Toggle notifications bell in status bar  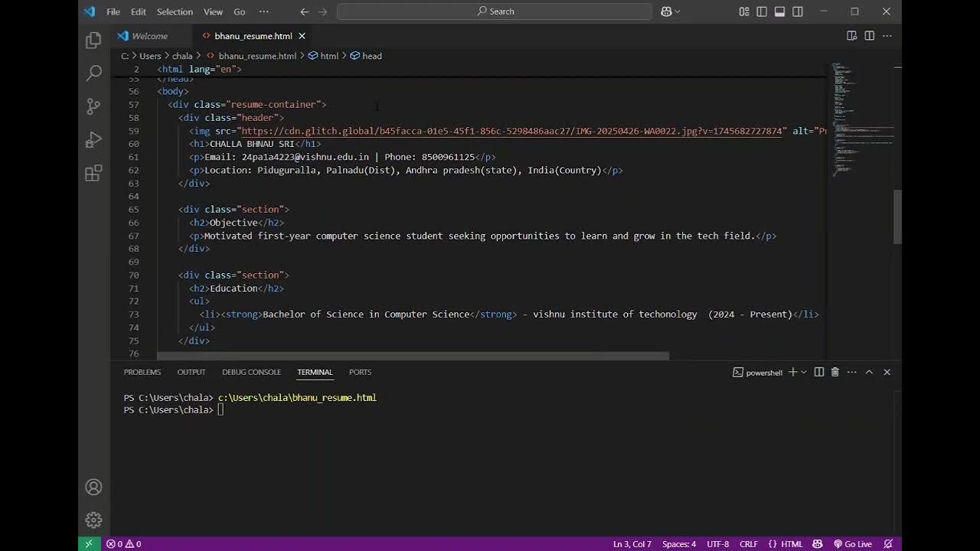pos(888,544)
